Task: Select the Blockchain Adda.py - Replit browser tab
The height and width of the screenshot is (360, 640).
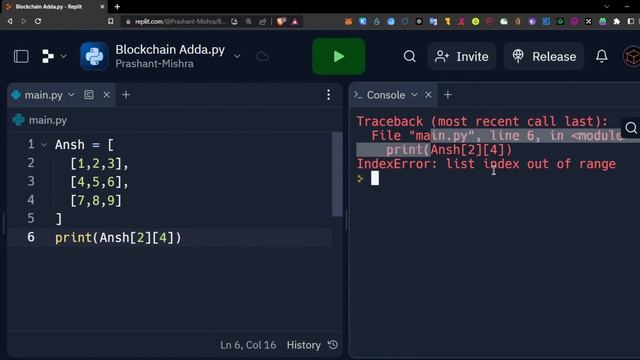Action: pyautogui.click(x=54, y=7)
